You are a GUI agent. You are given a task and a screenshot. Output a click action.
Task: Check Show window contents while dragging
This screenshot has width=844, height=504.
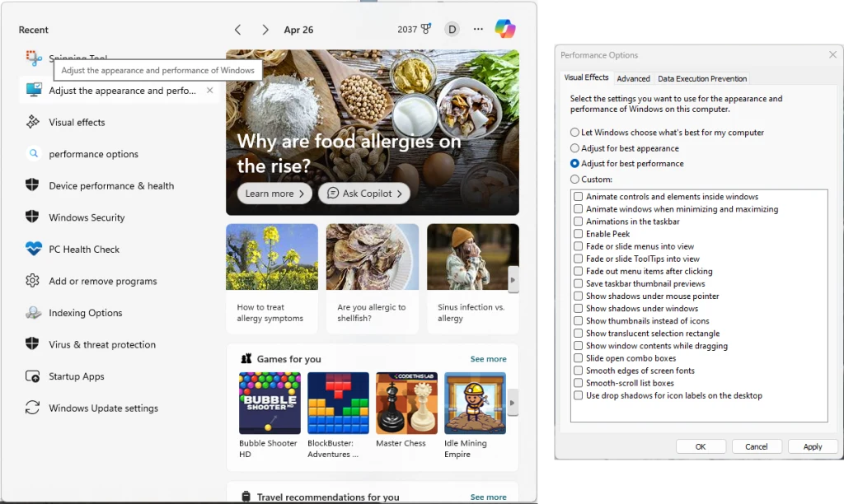tap(578, 345)
